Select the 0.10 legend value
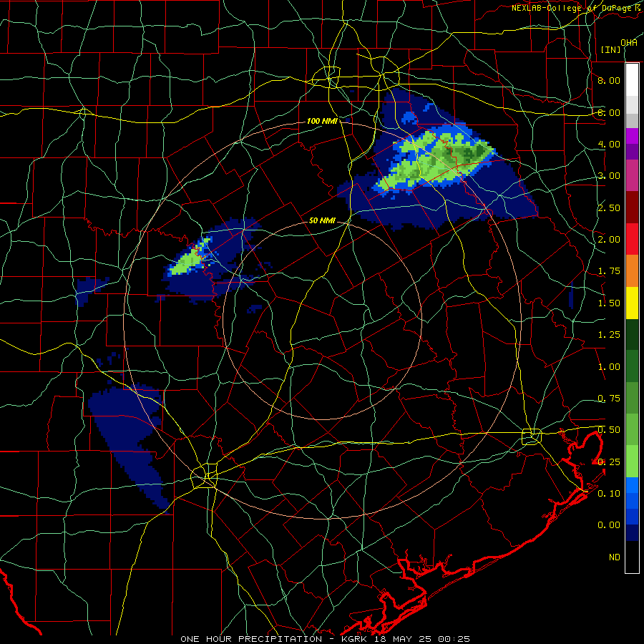The height and width of the screenshot is (644, 644). point(609,494)
